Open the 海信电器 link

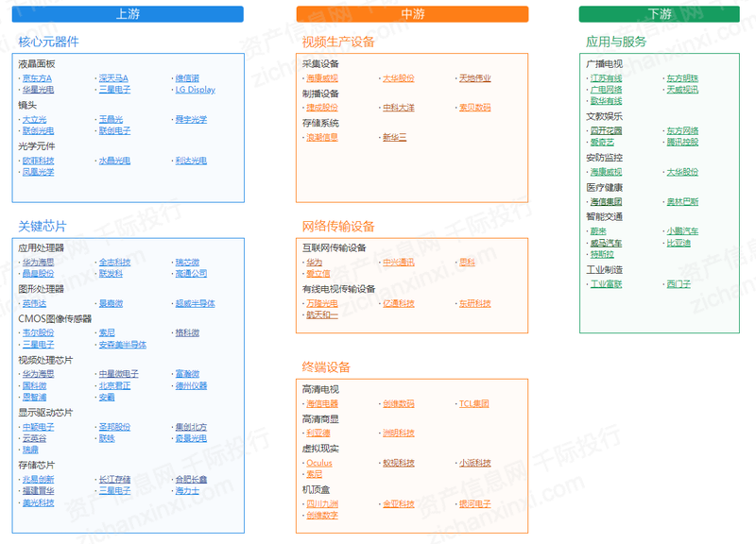pyautogui.click(x=322, y=404)
